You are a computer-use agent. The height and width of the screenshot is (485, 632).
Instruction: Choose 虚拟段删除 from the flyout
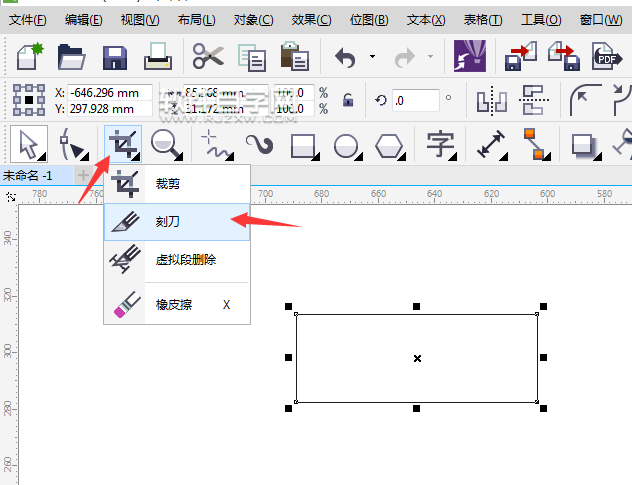177,260
